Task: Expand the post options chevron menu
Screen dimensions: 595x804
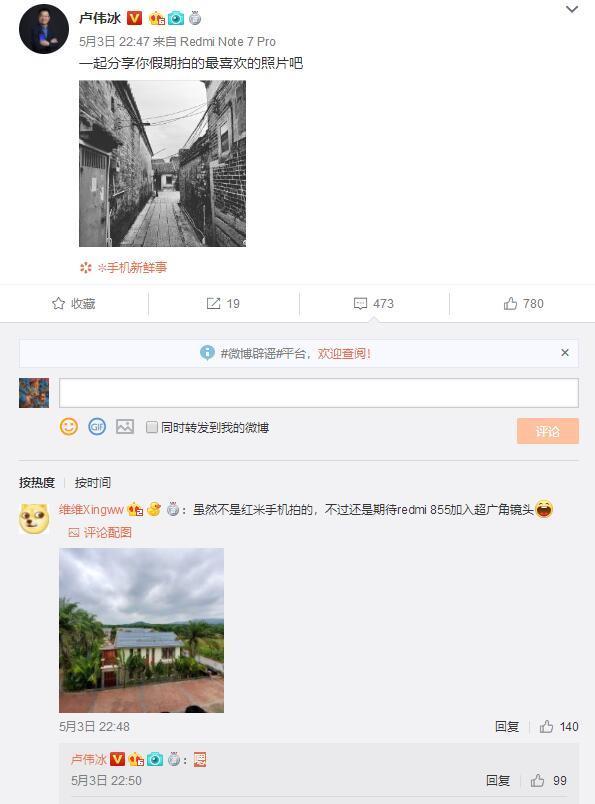Action: [571, 9]
